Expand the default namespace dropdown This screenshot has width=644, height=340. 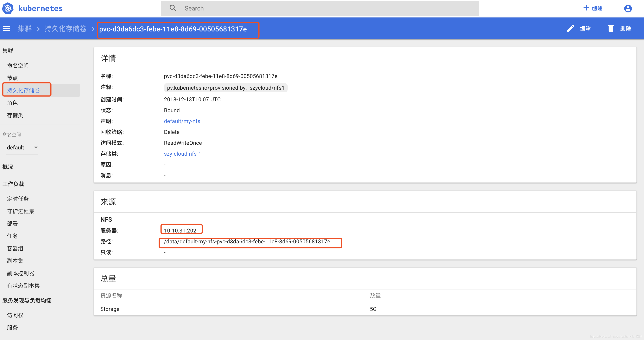(22, 148)
